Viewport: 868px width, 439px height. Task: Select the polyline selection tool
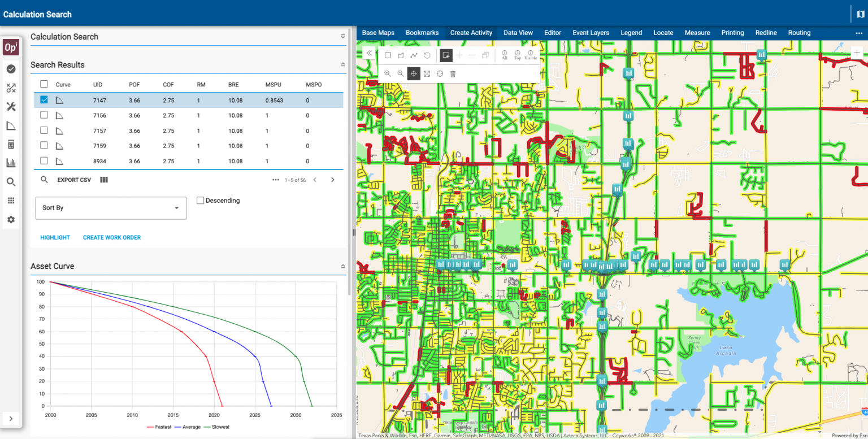pyautogui.click(x=414, y=55)
